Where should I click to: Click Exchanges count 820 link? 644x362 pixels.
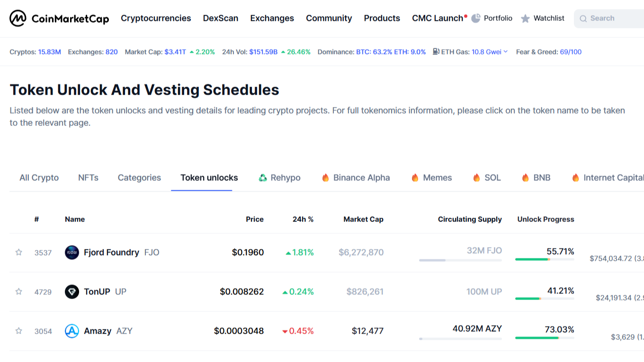pyautogui.click(x=112, y=52)
